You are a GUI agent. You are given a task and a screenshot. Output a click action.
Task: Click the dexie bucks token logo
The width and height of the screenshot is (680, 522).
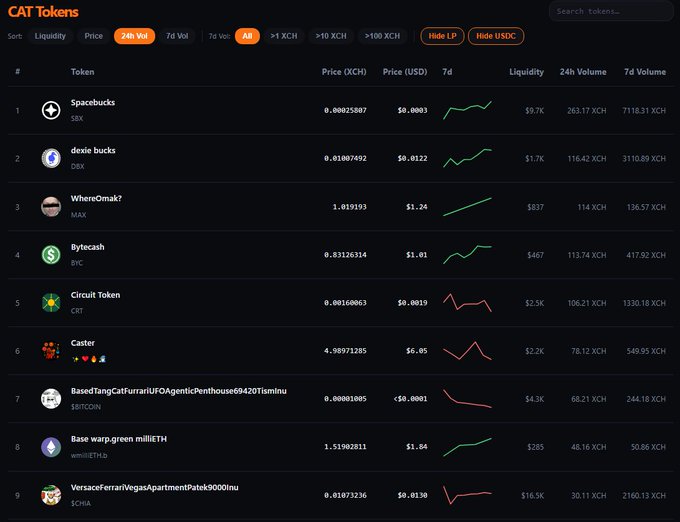pyautogui.click(x=51, y=158)
